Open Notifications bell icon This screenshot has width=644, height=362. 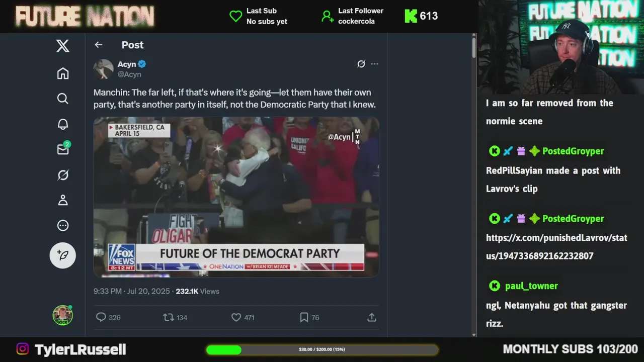[x=62, y=124]
